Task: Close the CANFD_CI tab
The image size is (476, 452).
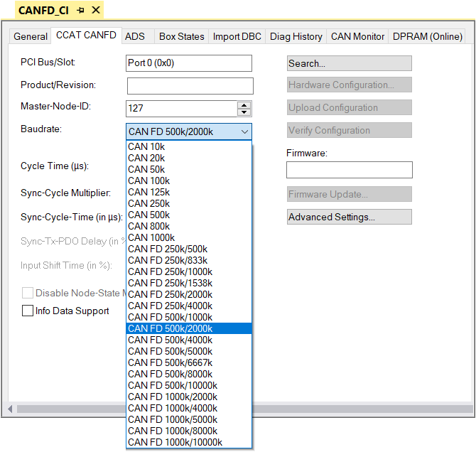Action: 96,11
